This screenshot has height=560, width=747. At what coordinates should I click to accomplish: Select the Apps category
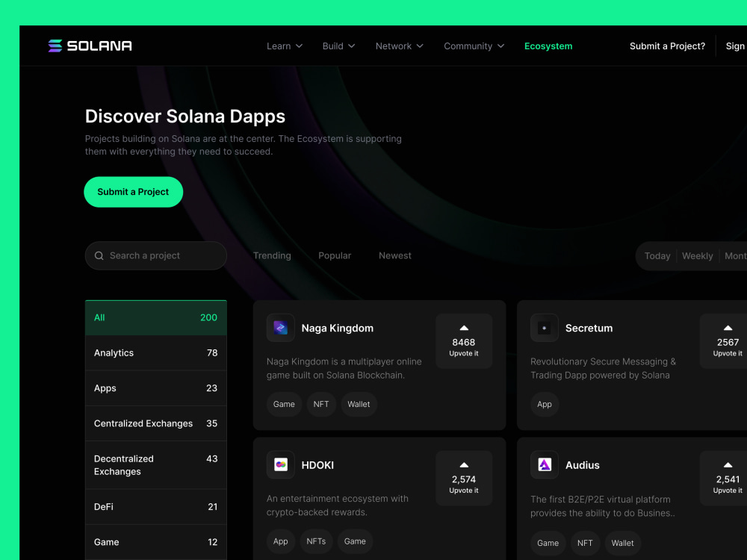click(x=156, y=388)
